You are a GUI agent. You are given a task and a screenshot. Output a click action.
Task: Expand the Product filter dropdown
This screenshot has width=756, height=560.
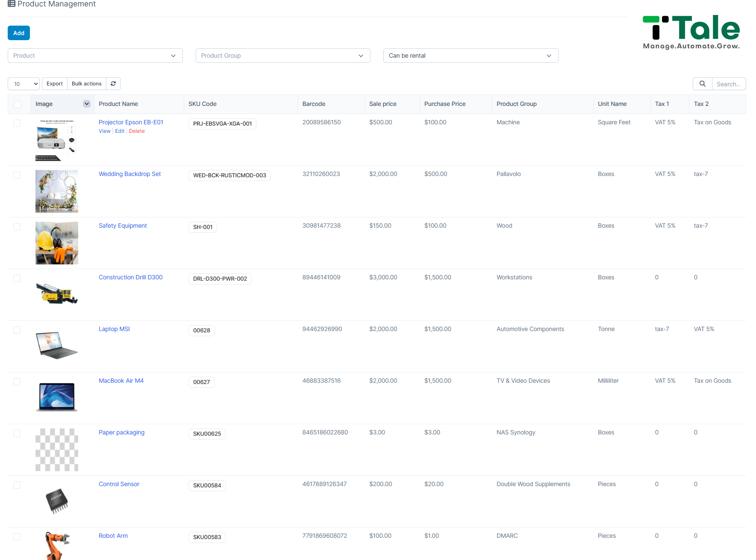tap(95, 56)
